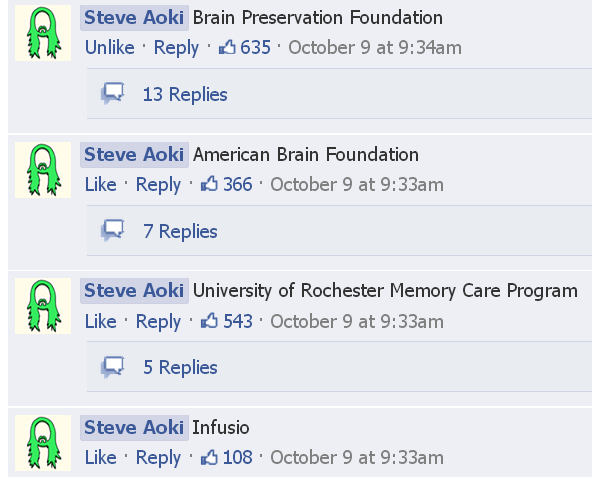
Task: Open Steve Aoki profile from Infusio comment
Action: (x=134, y=428)
